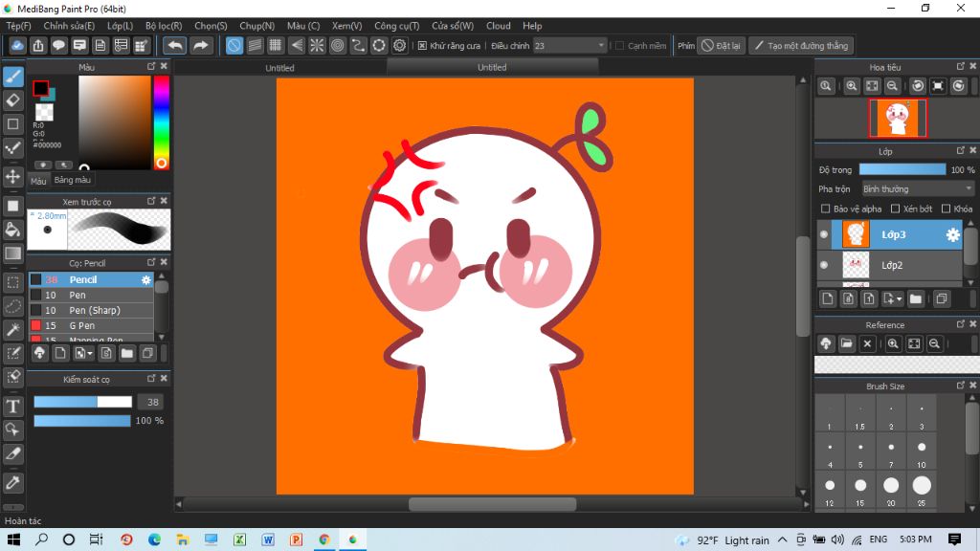
Task: Select the Eraser tool in left toolbar
Action: click(x=13, y=99)
